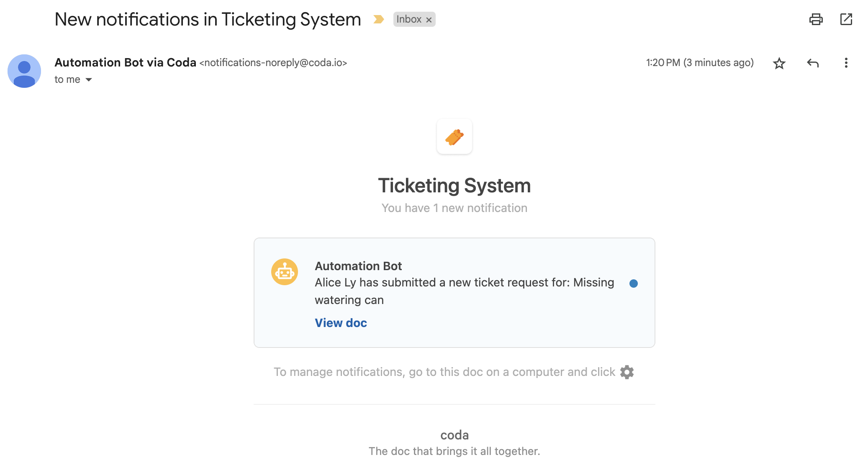Open the View doc link

tap(341, 323)
